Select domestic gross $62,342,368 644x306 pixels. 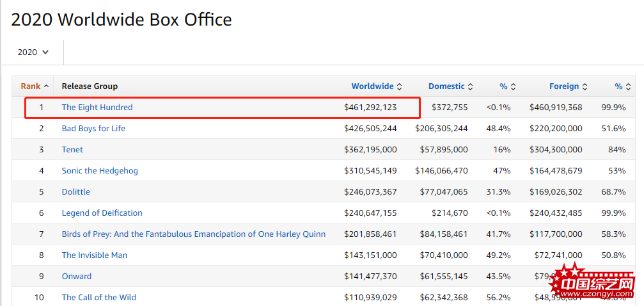pyautogui.click(x=444, y=298)
